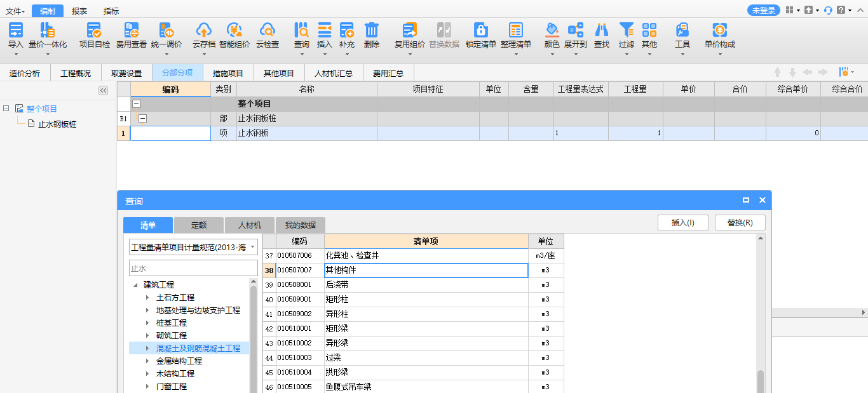Open 统一调价 price adjustment
The height and width of the screenshot is (393, 868).
tap(166, 36)
